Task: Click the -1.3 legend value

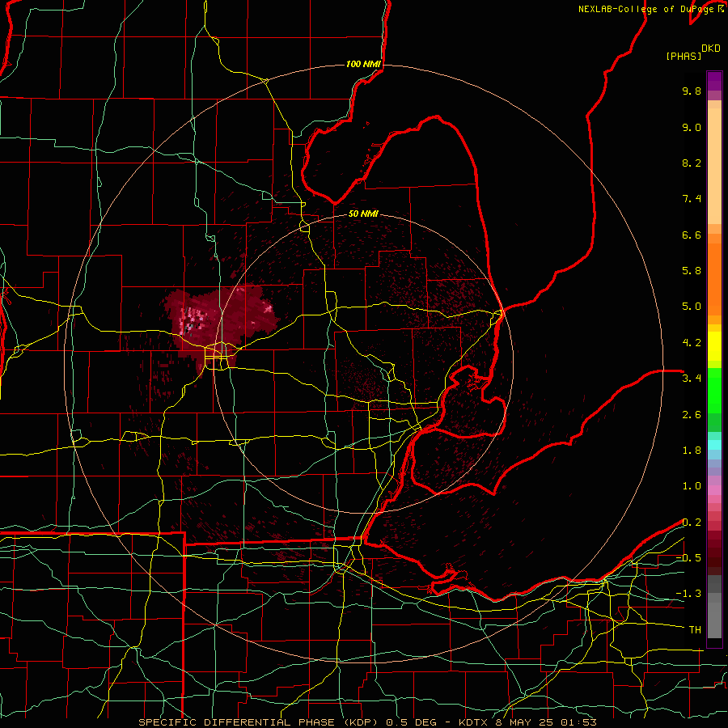Action: pos(688,594)
